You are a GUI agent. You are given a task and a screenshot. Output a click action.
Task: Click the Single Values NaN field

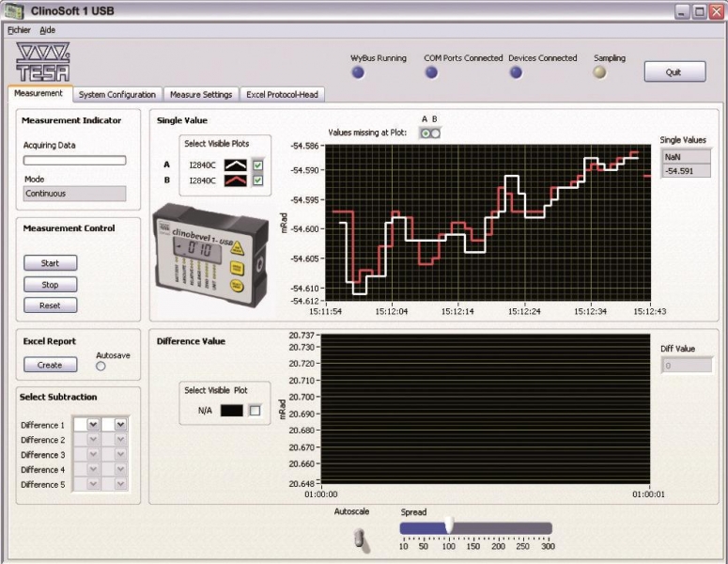pyautogui.click(x=687, y=157)
